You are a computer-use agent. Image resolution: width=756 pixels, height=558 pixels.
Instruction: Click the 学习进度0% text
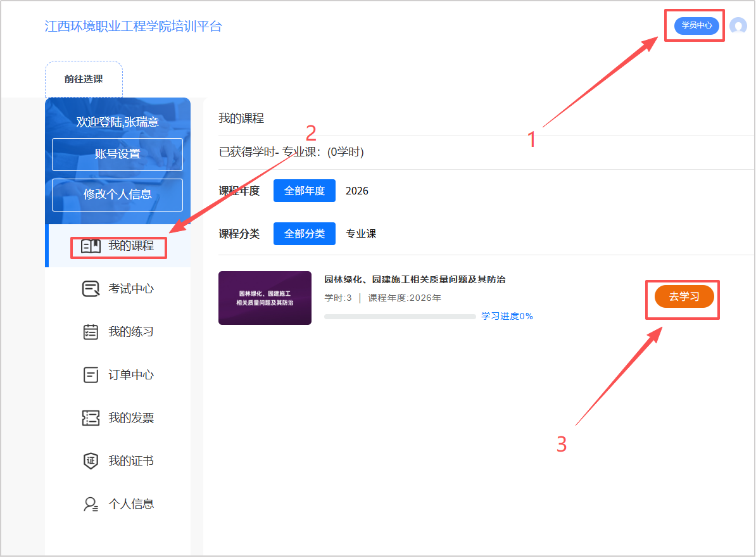507,317
